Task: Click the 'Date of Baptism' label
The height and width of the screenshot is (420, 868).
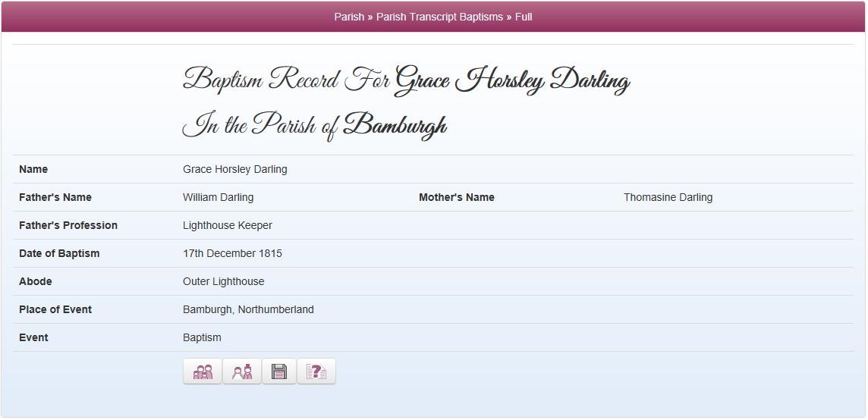Action: 59,253
